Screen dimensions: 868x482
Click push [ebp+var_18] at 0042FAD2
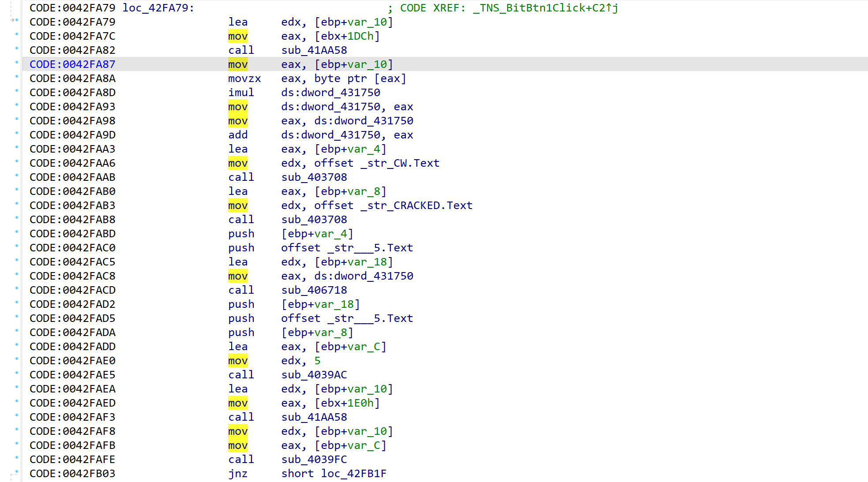coord(321,304)
